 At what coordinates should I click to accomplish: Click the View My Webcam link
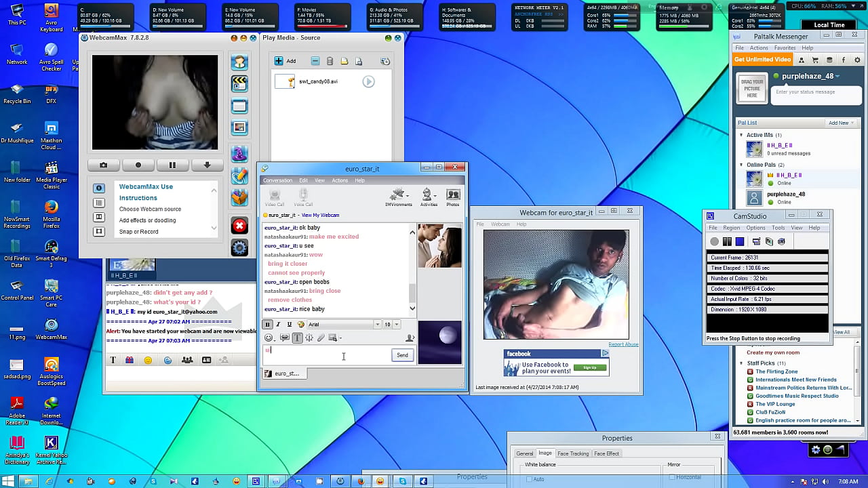pos(320,215)
